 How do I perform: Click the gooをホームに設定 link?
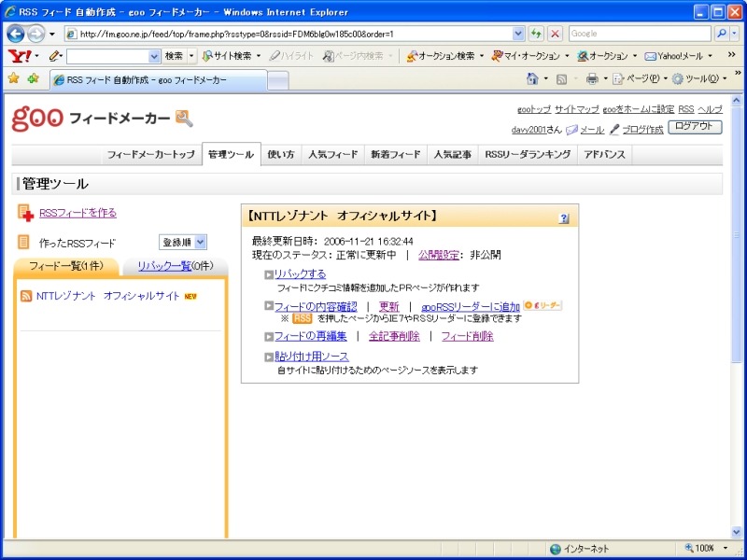[x=639, y=109]
